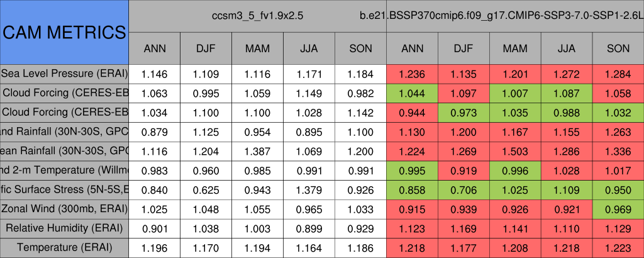
Task: Select SON header under the b.e21.BSSP370cmip6 model
Action: point(618,48)
